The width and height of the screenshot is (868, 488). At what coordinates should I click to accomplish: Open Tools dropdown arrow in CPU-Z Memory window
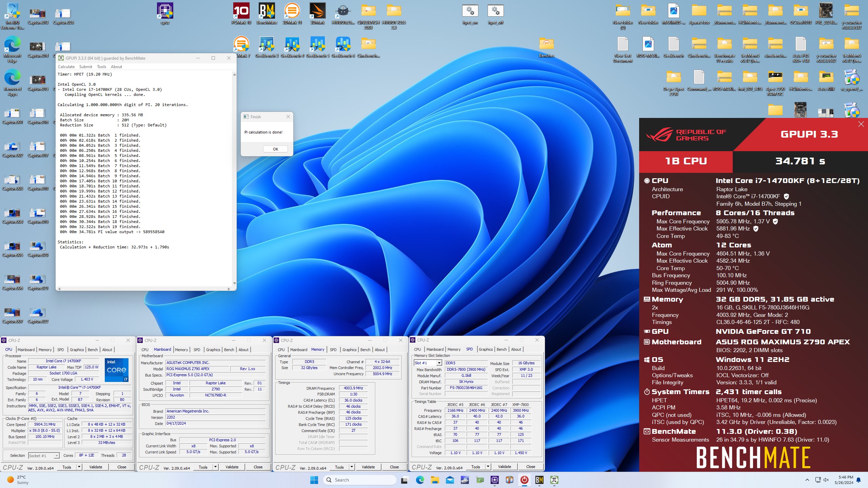pyautogui.click(x=352, y=467)
